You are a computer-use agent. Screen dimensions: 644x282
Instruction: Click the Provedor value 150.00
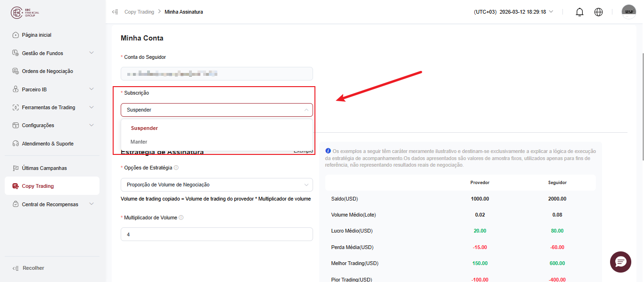pos(480,263)
